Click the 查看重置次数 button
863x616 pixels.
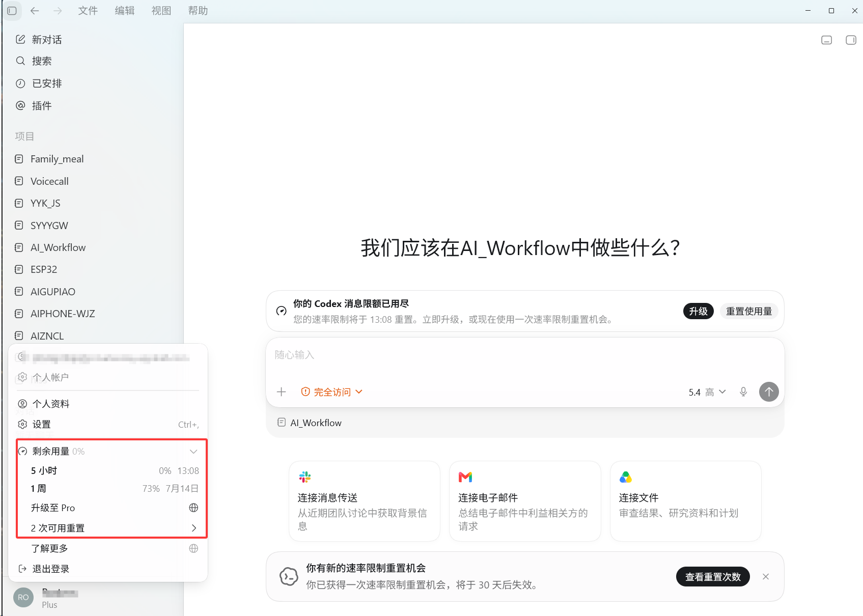(x=713, y=576)
